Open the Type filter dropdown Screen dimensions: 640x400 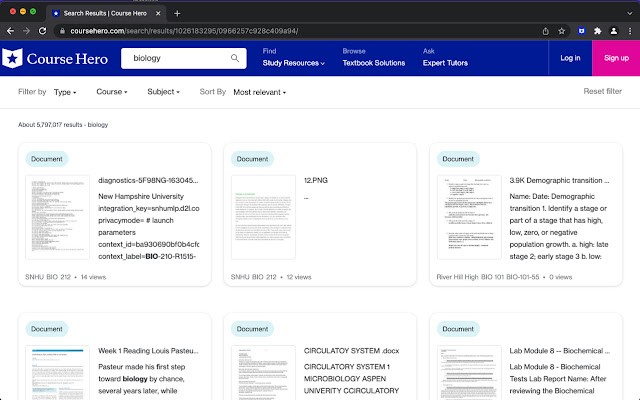65,92
